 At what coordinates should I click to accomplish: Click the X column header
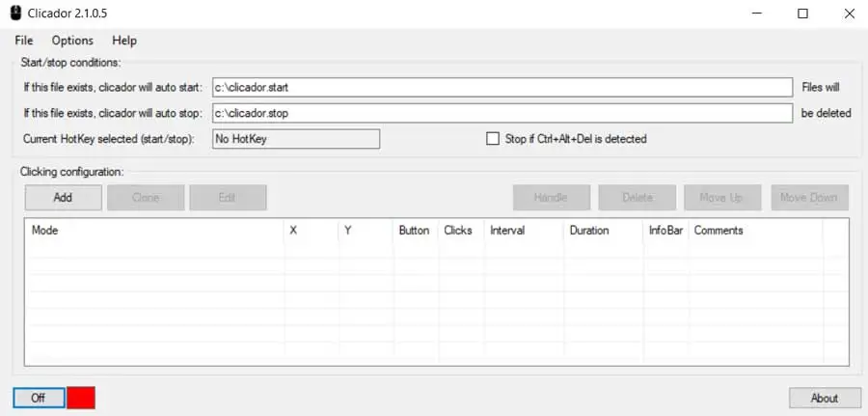(x=312, y=231)
